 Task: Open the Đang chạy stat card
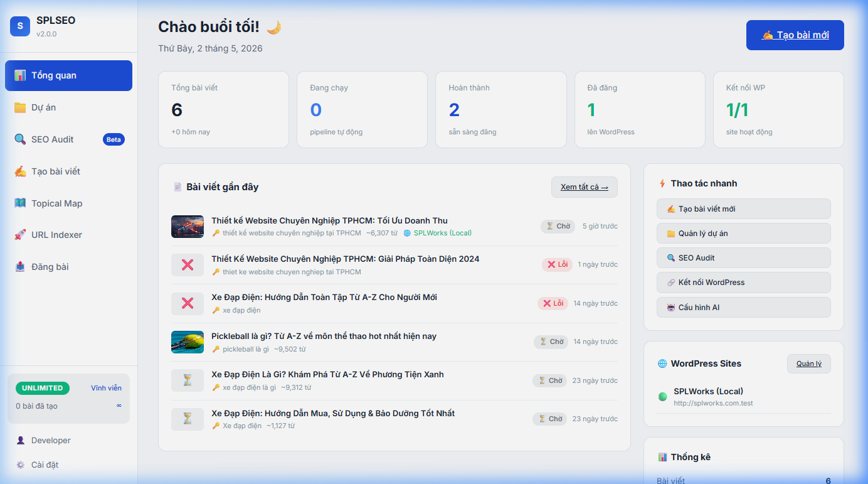coord(362,109)
